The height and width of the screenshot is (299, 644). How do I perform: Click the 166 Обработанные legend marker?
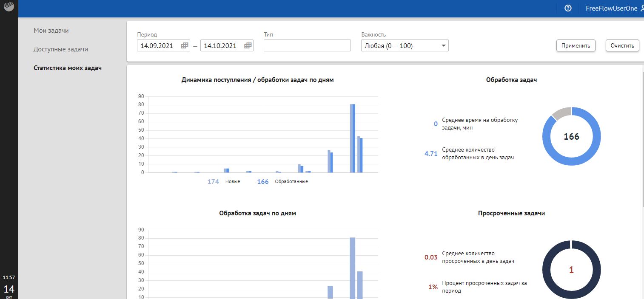[263, 182]
